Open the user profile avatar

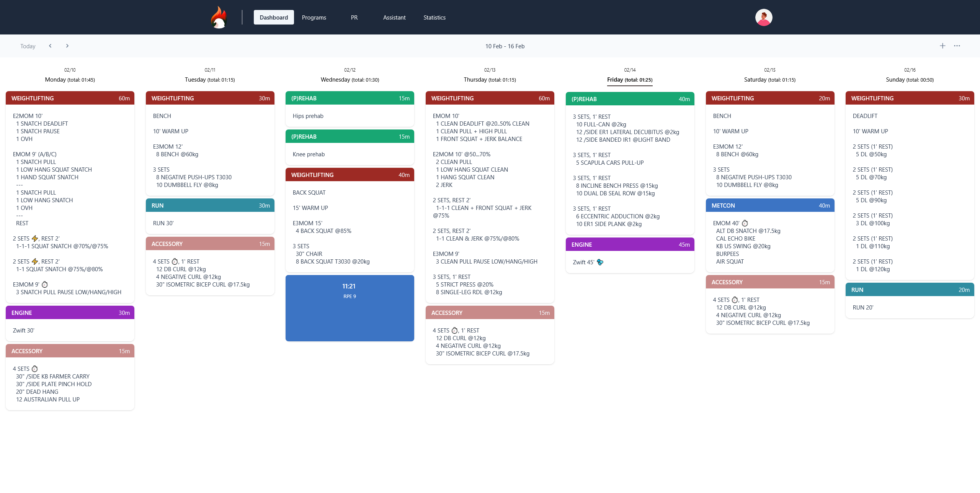pos(763,17)
